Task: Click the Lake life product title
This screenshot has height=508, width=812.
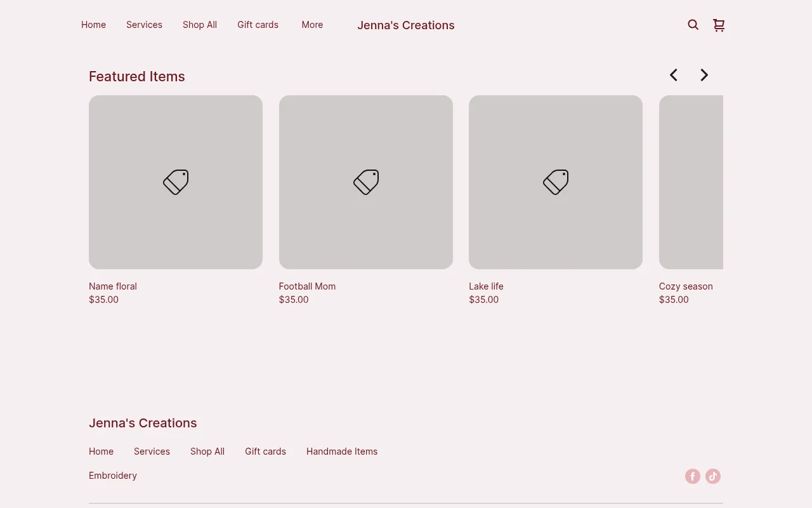Action: point(486,286)
